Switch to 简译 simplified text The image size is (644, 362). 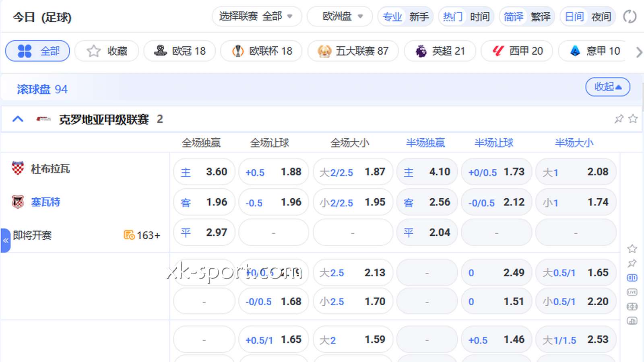pos(514,17)
